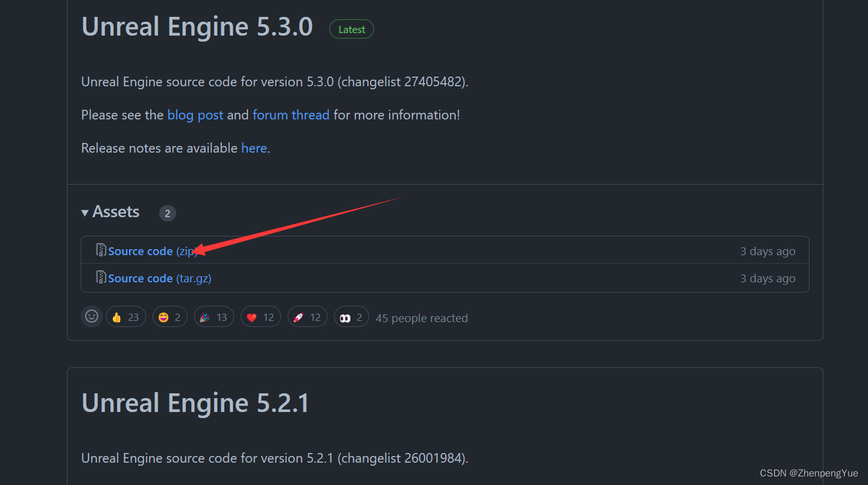Toggle the laugh reaction with count 2

click(x=170, y=317)
